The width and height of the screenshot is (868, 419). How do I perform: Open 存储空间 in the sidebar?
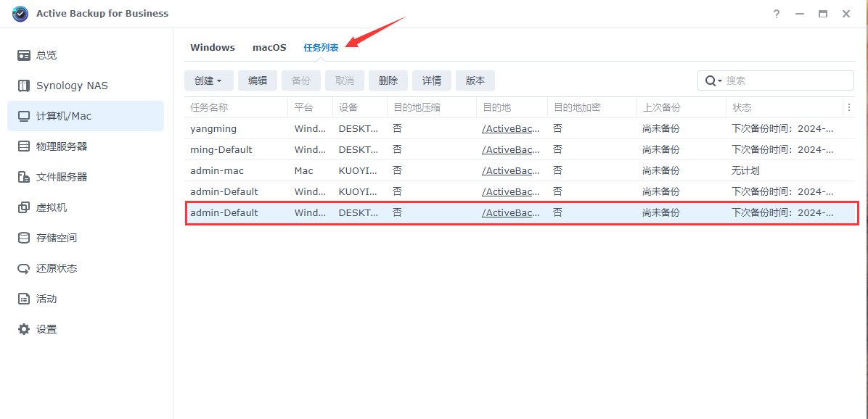(x=85, y=238)
